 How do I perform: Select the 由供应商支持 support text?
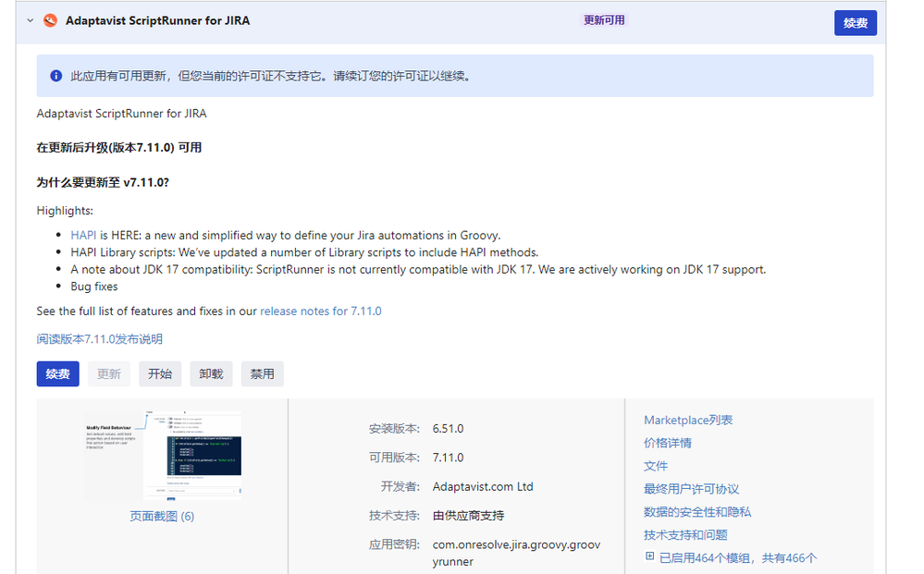tap(469, 516)
